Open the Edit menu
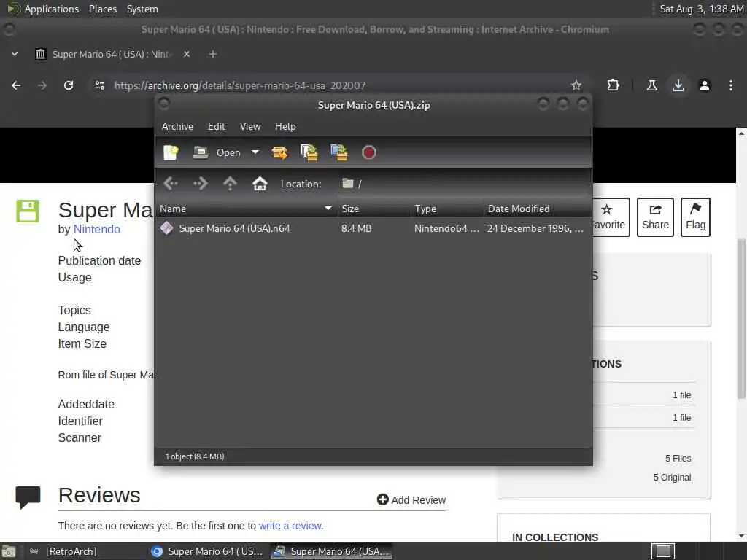 pyautogui.click(x=216, y=126)
